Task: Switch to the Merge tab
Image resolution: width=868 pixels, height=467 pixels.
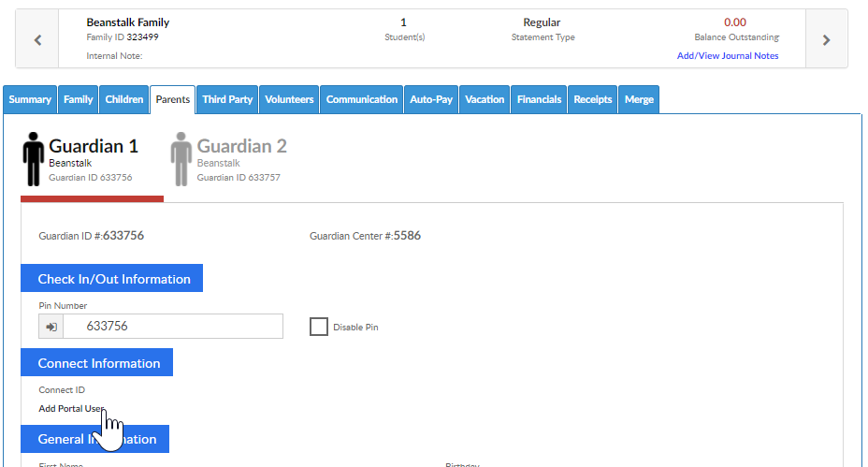Action: 639,100
